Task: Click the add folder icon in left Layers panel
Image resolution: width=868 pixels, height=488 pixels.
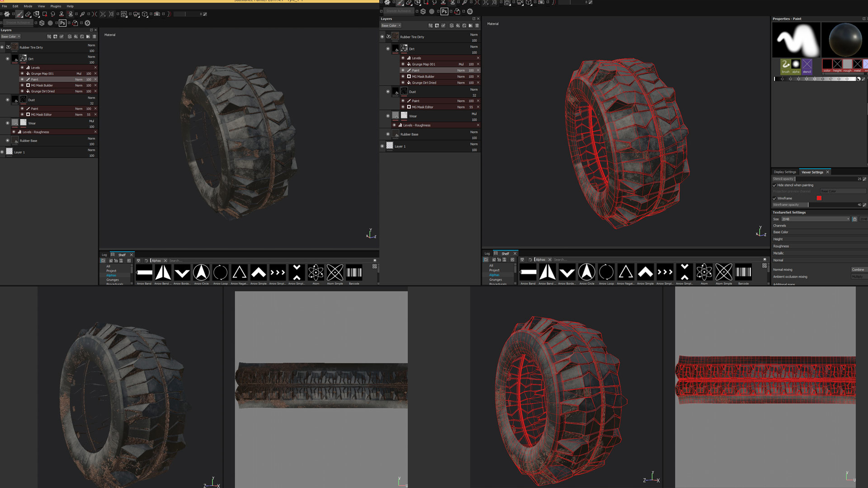Action: [88, 37]
